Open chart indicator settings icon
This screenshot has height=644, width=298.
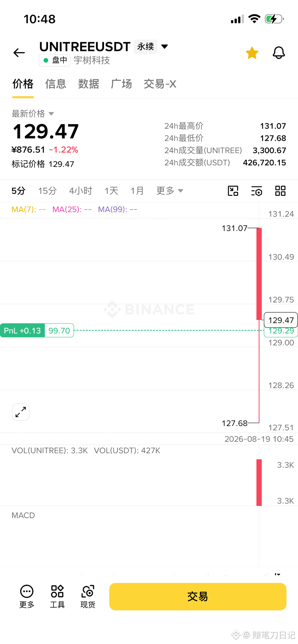(x=257, y=191)
